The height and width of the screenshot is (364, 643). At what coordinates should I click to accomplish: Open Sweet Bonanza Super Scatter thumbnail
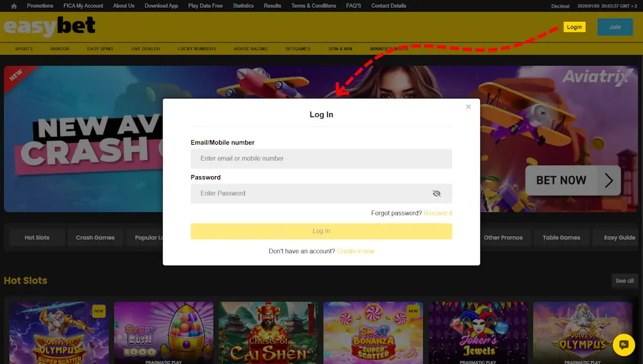tap(373, 333)
